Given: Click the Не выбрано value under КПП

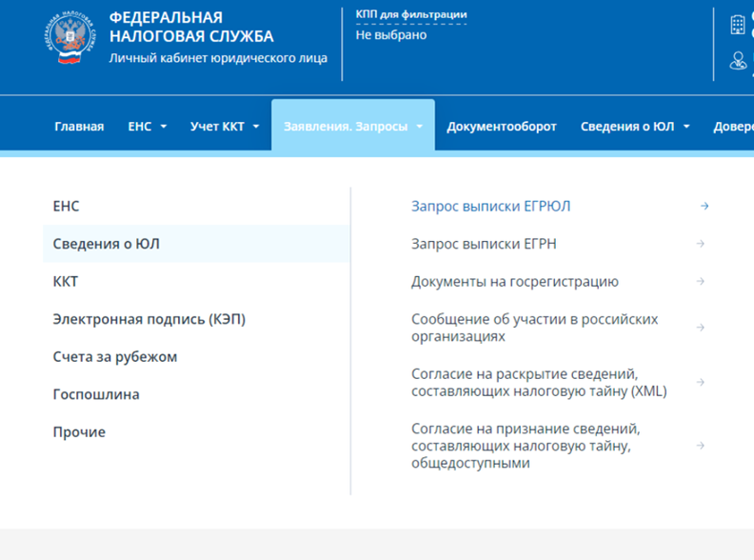Looking at the screenshot, I should [x=391, y=35].
